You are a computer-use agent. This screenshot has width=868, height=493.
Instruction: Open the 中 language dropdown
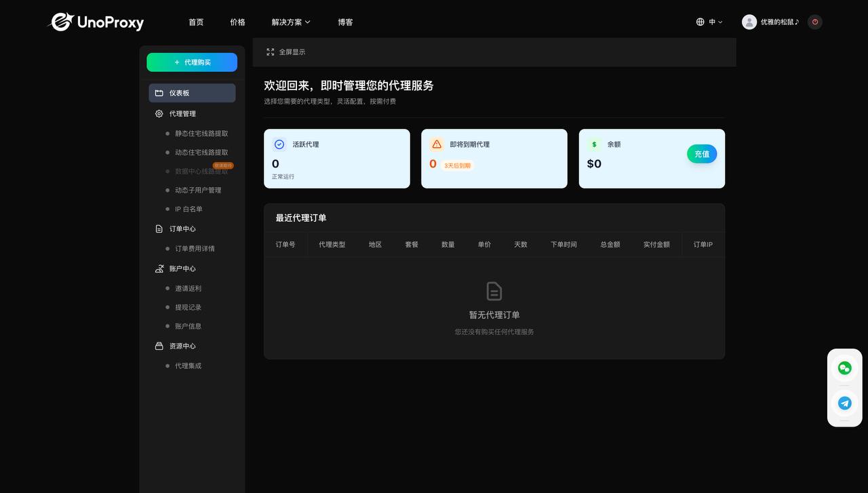[716, 22]
